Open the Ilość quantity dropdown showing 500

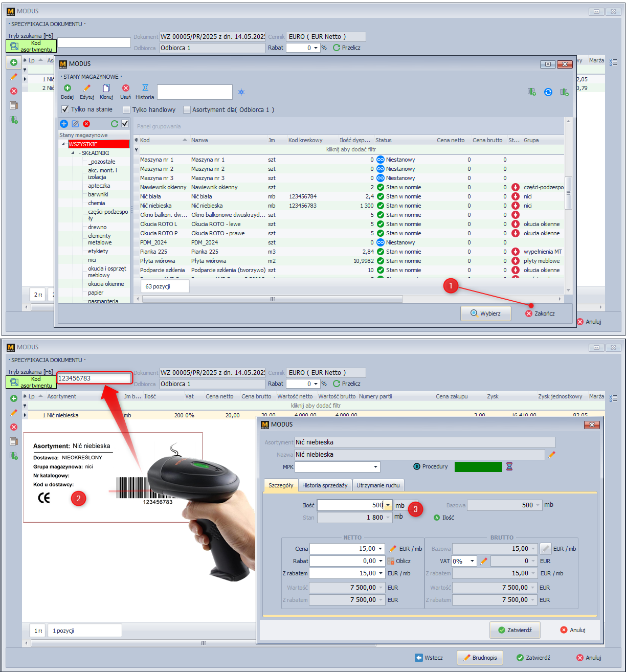coord(388,505)
